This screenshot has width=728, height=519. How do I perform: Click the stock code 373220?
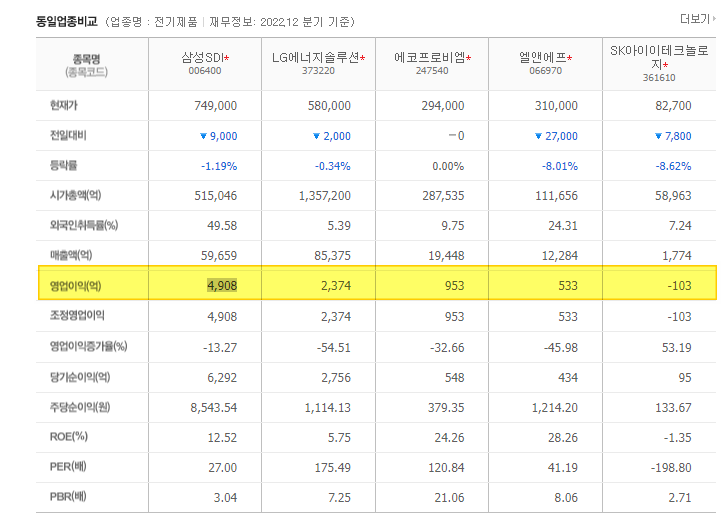(x=318, y=71)
